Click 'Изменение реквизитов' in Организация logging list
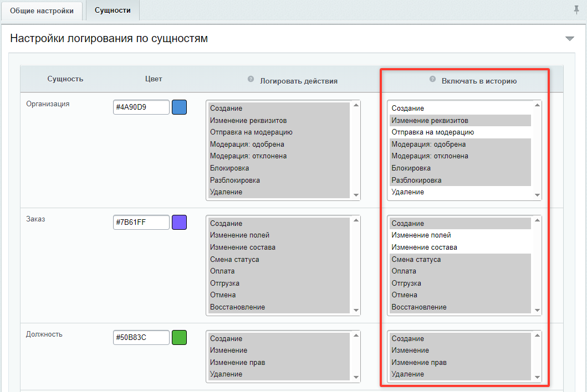Viewport: 587px width, 392px height. (279, 121)
